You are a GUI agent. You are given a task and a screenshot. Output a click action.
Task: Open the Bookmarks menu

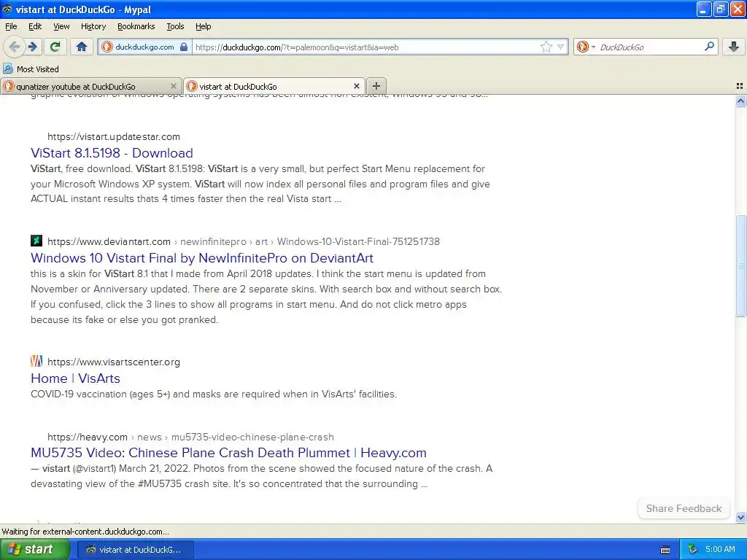136,26
